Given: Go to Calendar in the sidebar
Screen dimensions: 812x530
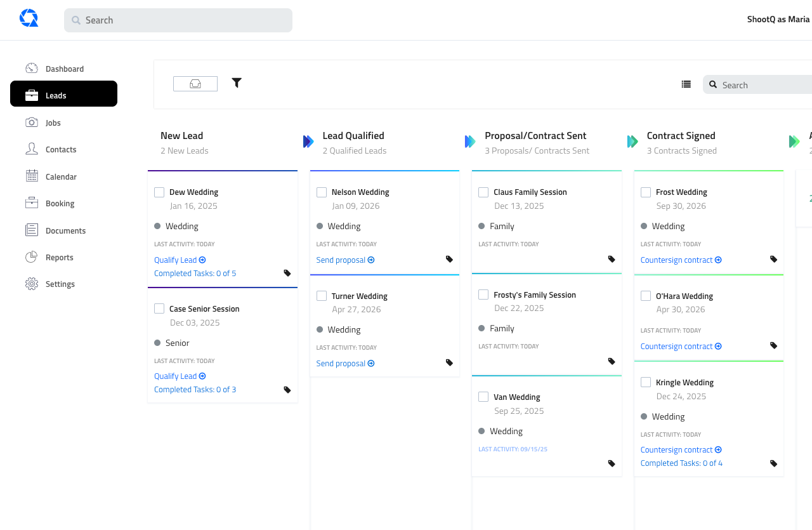Looking at the screenshot, I should tap(61, 176).
